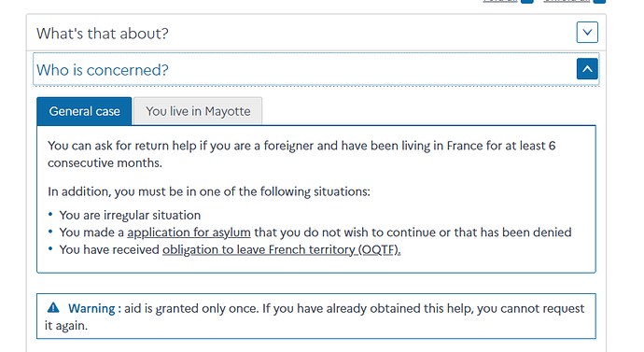Open the "application for asylum" link
Image resolution: width=644 pixels, height=352 pixels.
189,232
